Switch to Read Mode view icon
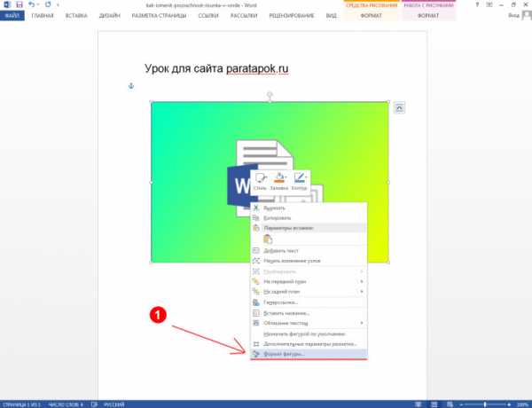The image size is (532, 408). point(419,404)
